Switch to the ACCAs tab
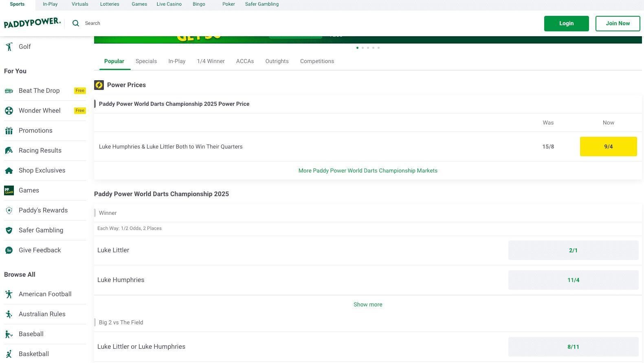Image resolution: width=644 pixels, height=363 pixels. [x=245, y=61]
